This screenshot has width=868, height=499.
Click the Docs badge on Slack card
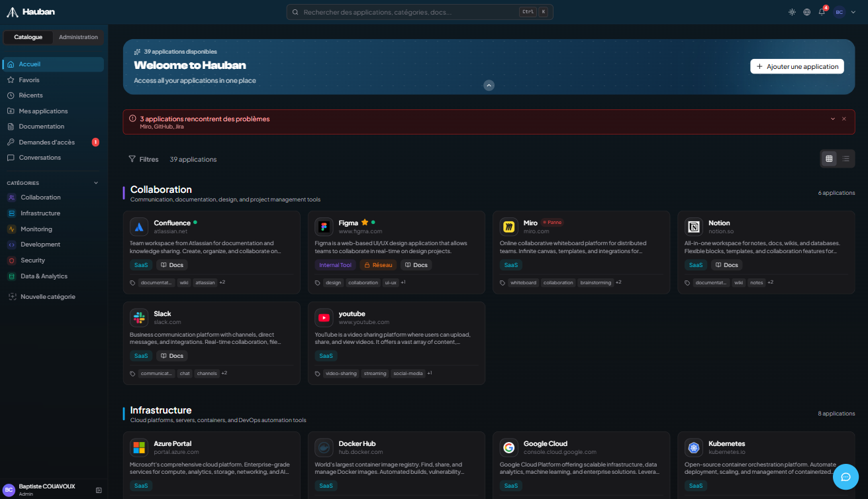[172, 356]
